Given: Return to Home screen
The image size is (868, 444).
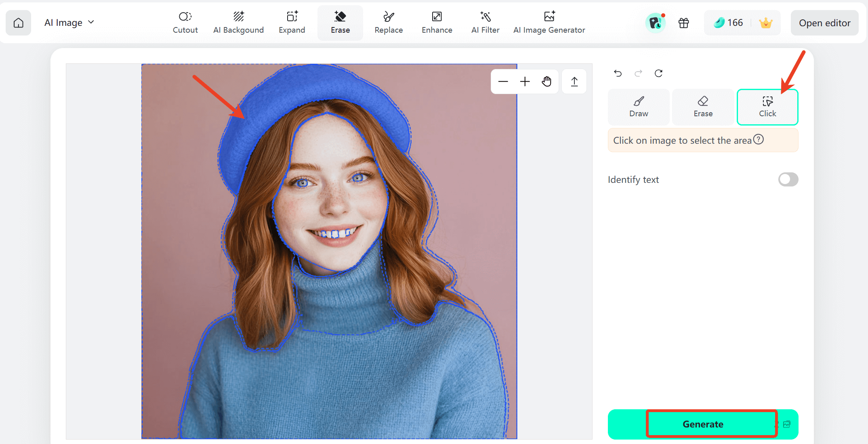Looking at the screenshot, I should coord(19,23).
